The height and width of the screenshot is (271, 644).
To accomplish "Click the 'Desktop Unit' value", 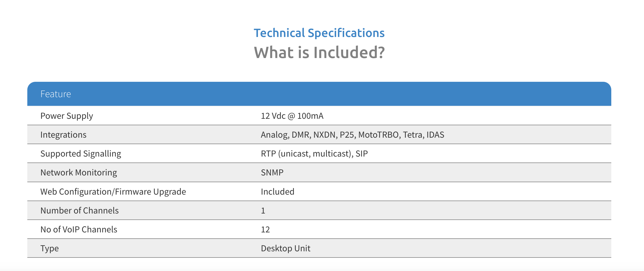I will point(286,248).
